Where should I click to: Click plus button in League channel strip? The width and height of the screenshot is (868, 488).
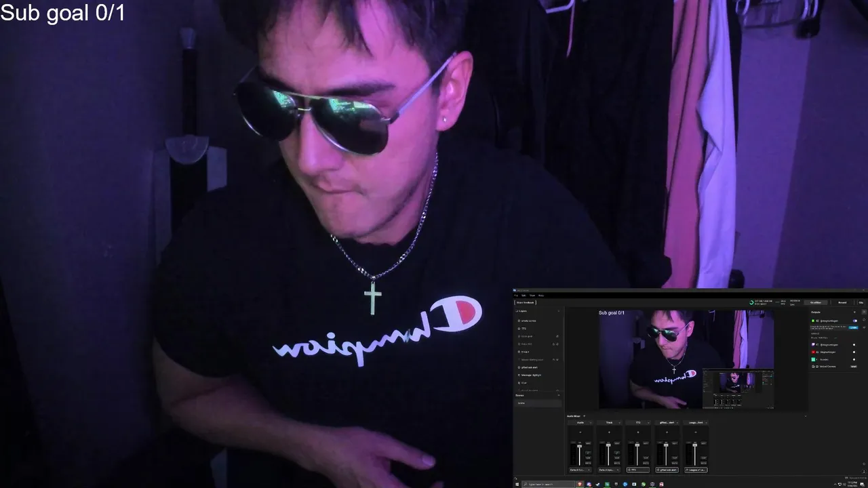coord(695,432)
